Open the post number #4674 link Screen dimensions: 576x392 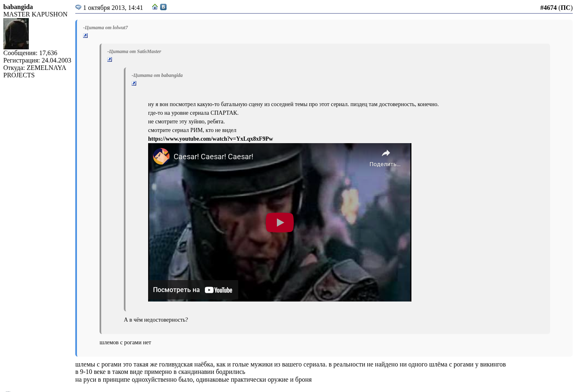[x=548, y=8]
